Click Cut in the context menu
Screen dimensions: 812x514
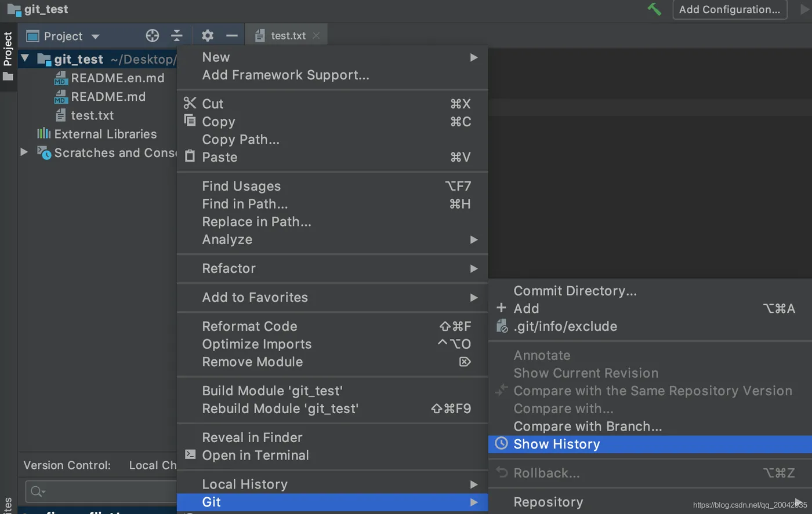point(213,104)
